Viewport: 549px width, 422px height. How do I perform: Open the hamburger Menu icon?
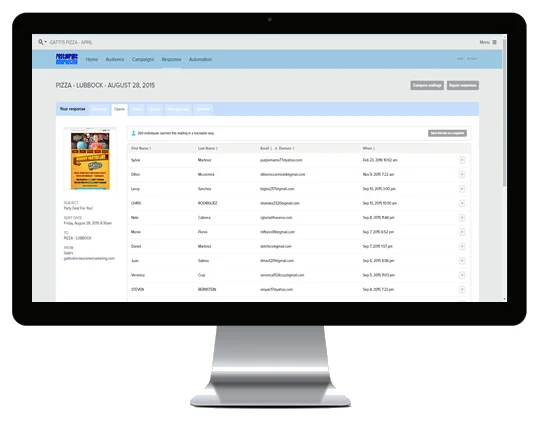[494, 42]
